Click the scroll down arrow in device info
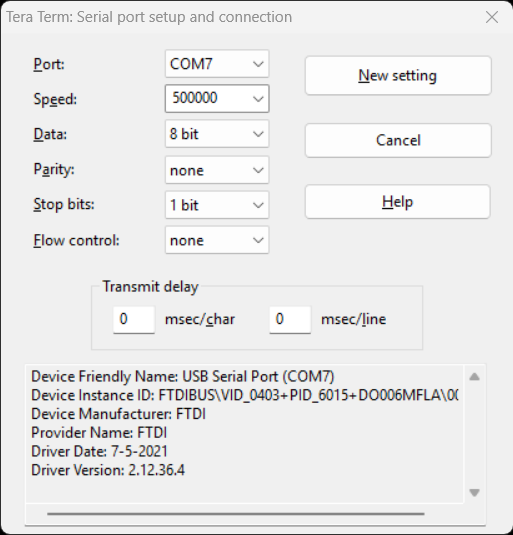Viewport: 513px width, 535px height. pos(474,492)
